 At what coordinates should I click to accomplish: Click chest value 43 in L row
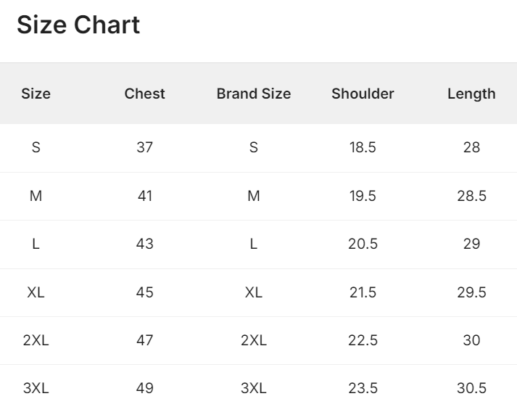click(x=145, y=244)
